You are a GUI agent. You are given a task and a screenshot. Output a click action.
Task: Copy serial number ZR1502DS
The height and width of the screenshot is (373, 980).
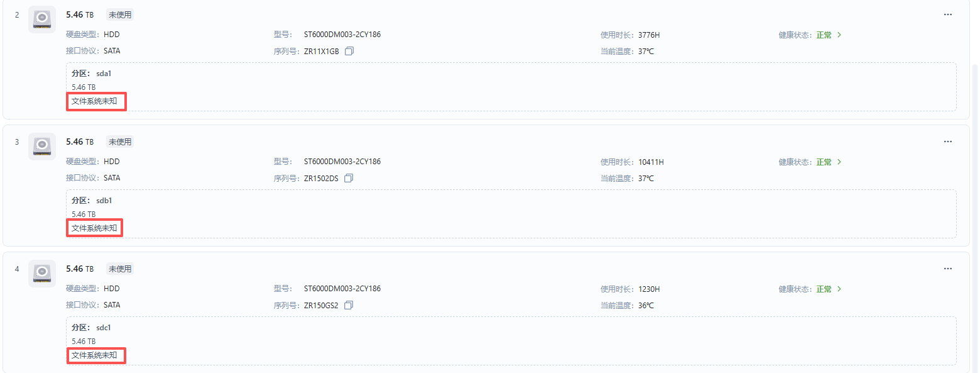click(x=349, y=179)
